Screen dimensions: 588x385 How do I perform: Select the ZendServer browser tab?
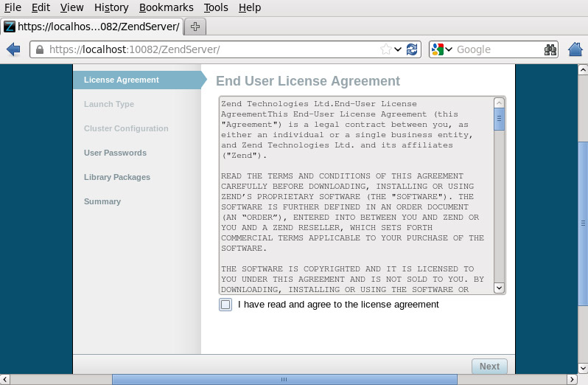coord(92,27)
